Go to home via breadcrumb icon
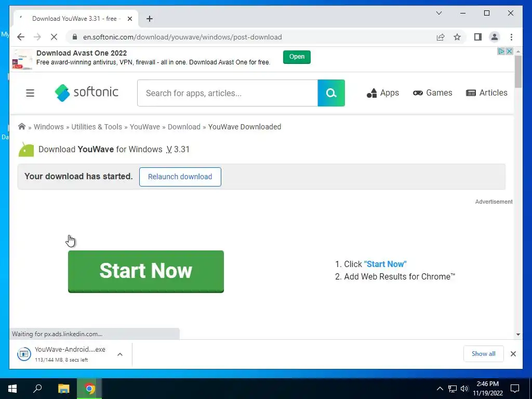 pyautogui.click(x=22, y=127)
